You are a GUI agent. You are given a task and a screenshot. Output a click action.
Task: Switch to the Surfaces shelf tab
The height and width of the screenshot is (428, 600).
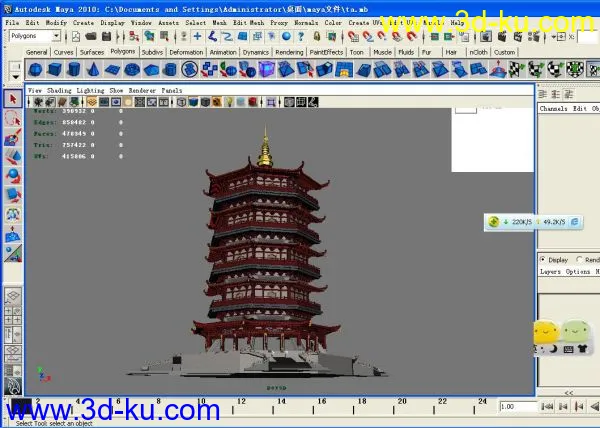tap(92, 52)
